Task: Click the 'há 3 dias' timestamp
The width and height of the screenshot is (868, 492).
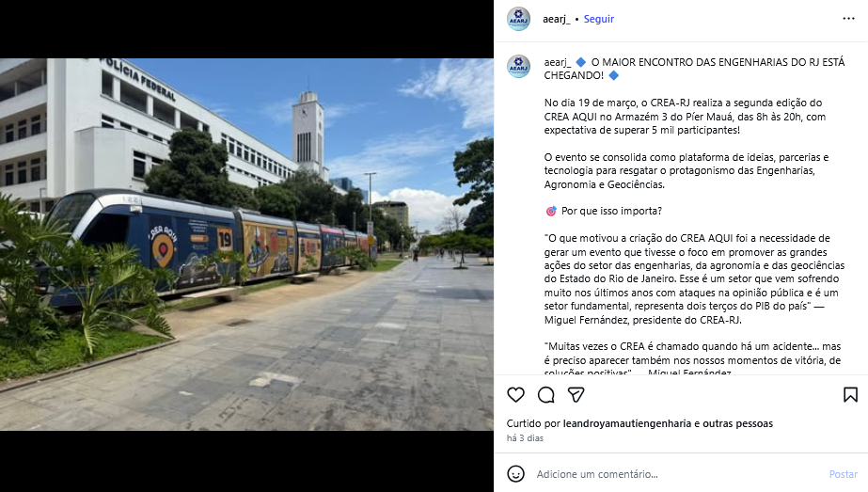Action: tap(525, 437)
